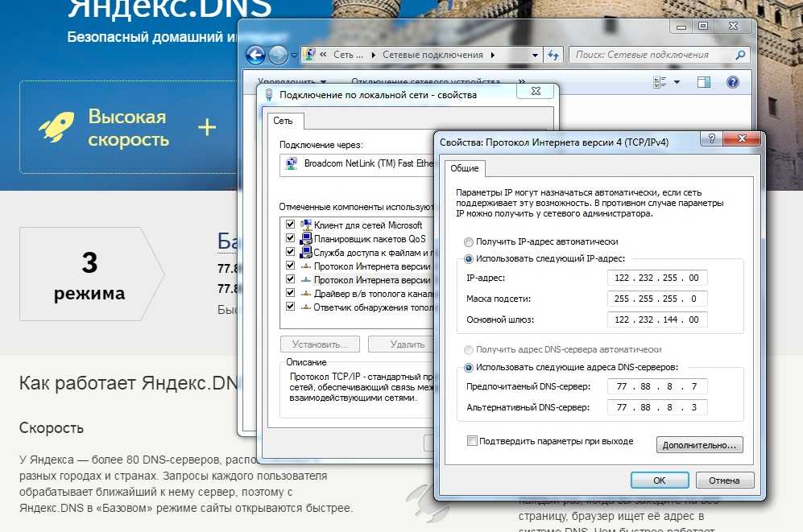
Task: Click the « chevron in the address bar
Action: point(323,54)
